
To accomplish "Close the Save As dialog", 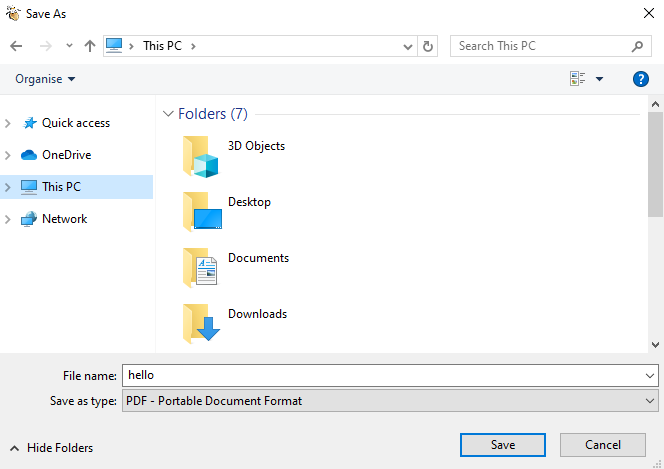I will pos(648,13).
